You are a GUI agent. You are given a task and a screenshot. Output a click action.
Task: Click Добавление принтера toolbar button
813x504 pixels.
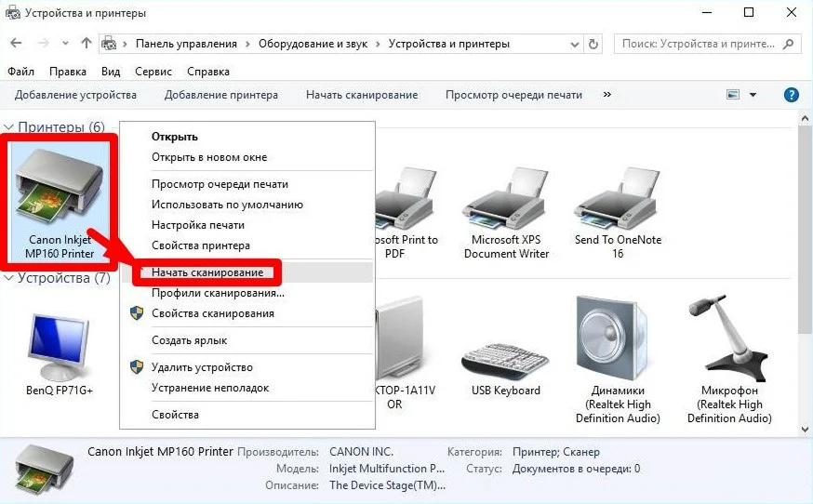click(220, 95)
